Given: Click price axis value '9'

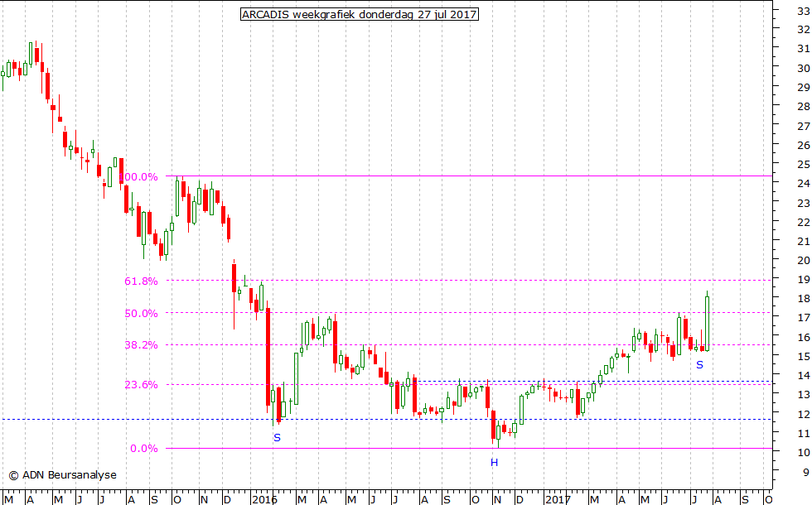Looking at the screenshot, I should pos(806,473).
